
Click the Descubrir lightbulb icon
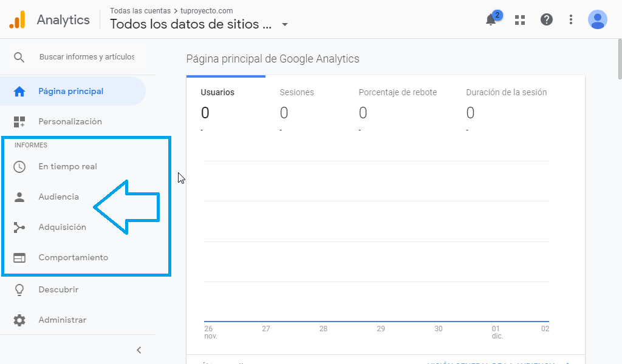[19, 289]
